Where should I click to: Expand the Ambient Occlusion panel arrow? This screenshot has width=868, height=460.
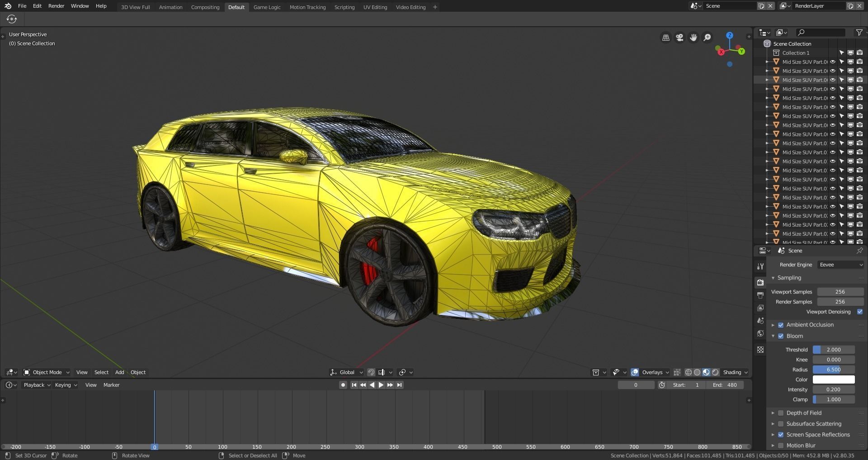pyautogui.click(x=773, y=325)
